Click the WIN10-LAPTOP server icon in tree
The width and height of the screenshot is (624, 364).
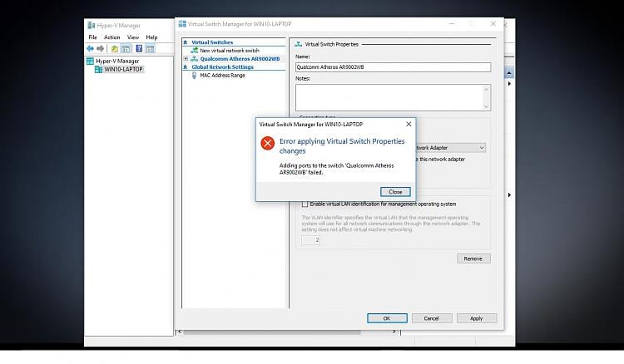(98, 69)
